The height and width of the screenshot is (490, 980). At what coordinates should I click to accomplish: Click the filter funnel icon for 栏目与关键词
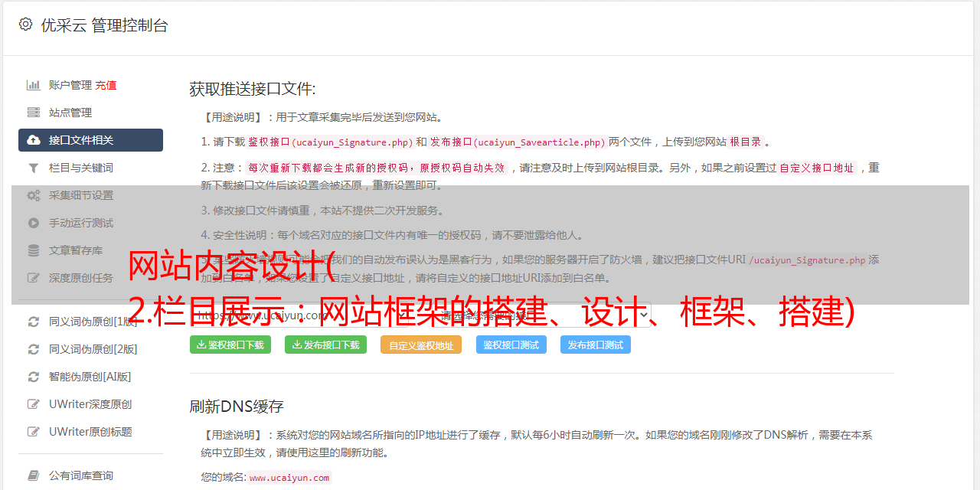(34, 168)
